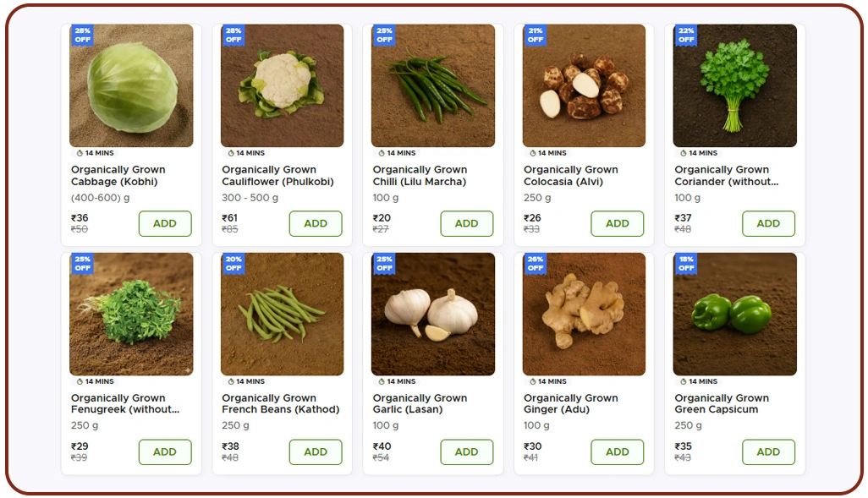Click the 21% OFF badge on Colocasia
This screenshot has width=868, height=498.
tap(535, 36)
